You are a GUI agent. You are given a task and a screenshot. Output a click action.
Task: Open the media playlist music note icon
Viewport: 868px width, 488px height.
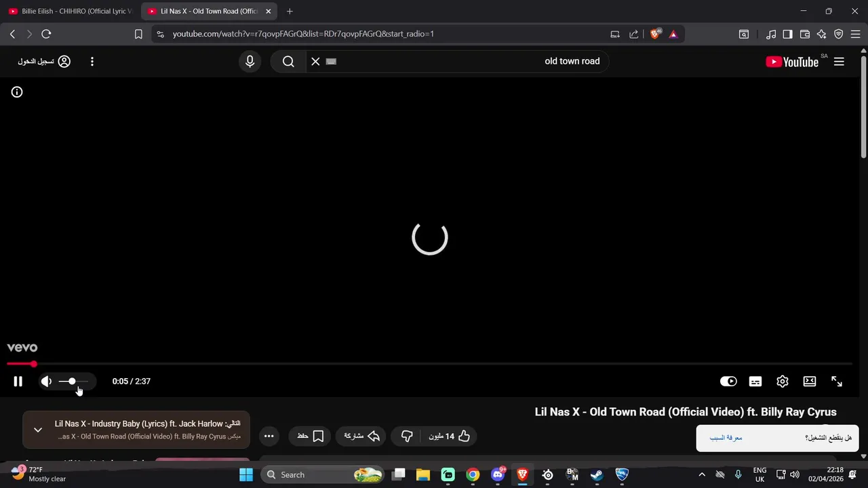pyautogui.click(x=771, y=34)
